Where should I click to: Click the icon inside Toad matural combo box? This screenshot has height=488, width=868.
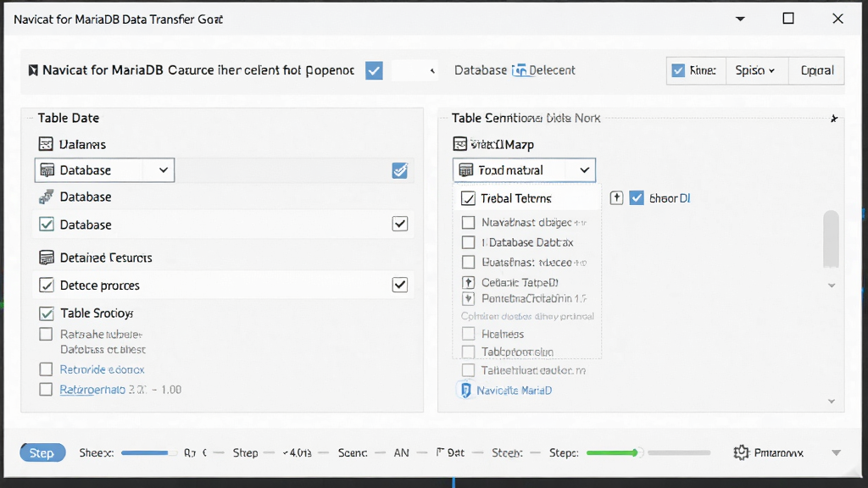coord(466,169)
